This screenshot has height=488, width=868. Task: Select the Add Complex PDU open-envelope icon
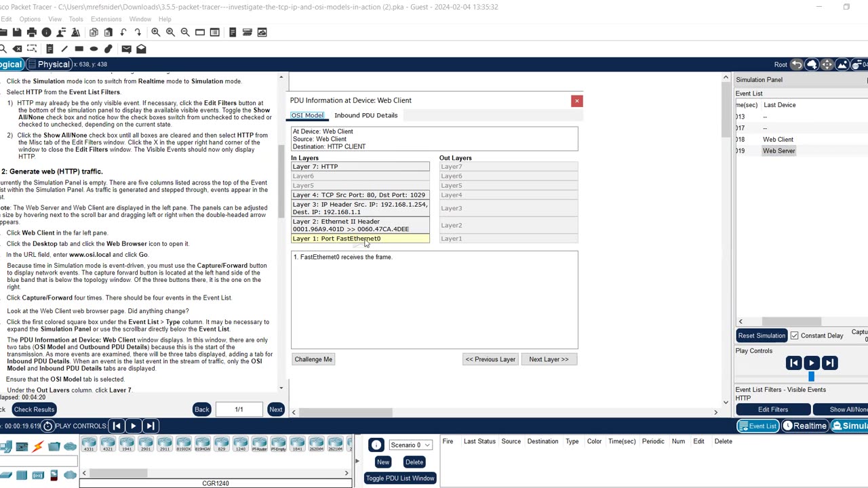[141, 49]
